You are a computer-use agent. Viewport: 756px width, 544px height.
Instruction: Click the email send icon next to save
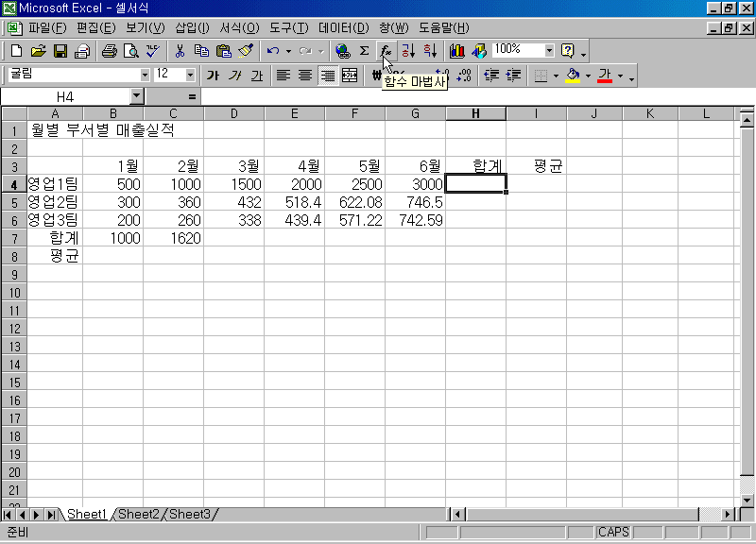(82, 51)
